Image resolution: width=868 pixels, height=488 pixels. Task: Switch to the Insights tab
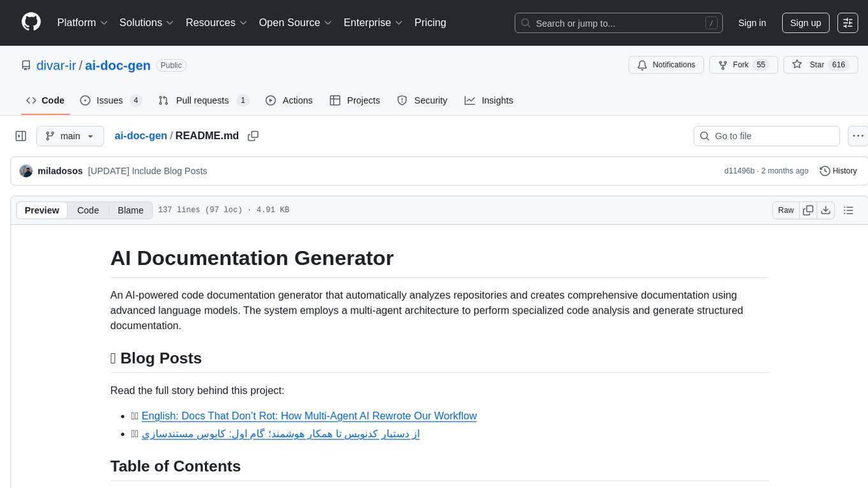click(x=489, y=100)
